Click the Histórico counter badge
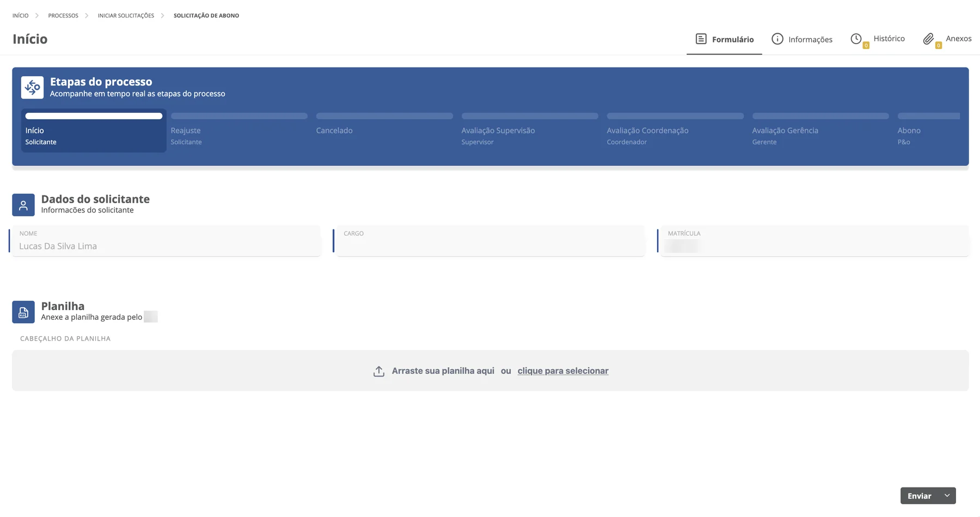Screen dimensions: 980x517 pos(866,46)
